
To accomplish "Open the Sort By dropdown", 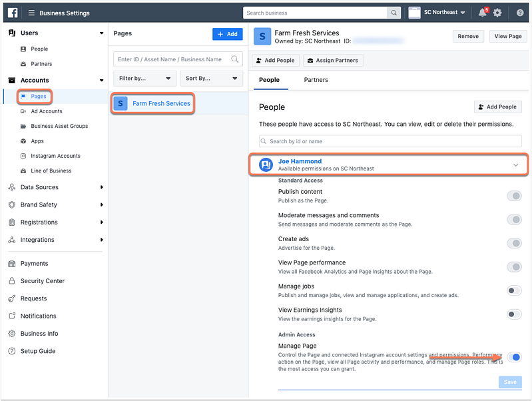I will click(x=211, y=79).
